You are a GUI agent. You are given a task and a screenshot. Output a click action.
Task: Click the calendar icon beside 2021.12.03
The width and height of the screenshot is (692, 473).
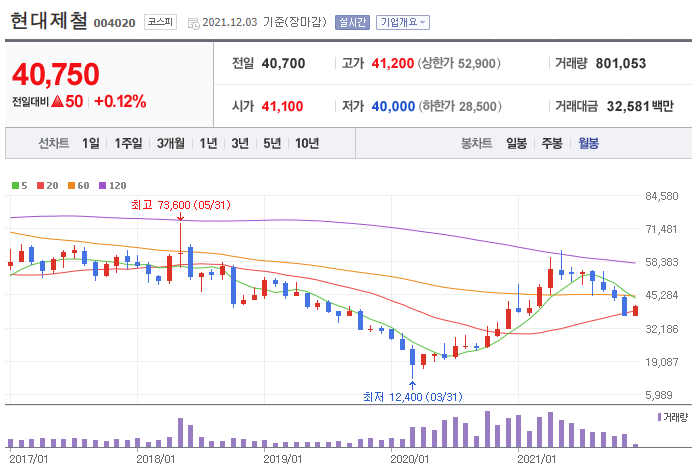point(193,23)
